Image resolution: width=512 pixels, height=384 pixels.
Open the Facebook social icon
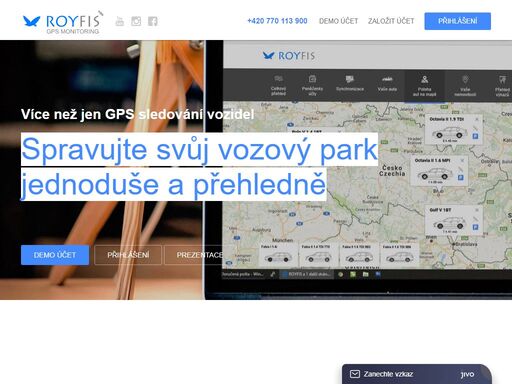pos(153,21)
